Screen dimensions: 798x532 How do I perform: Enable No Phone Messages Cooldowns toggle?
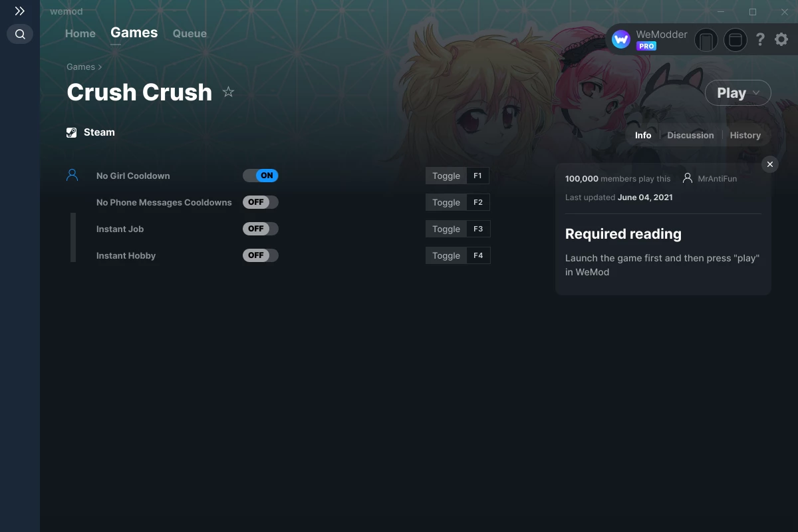pyautogui.click(x=260, y=202)
